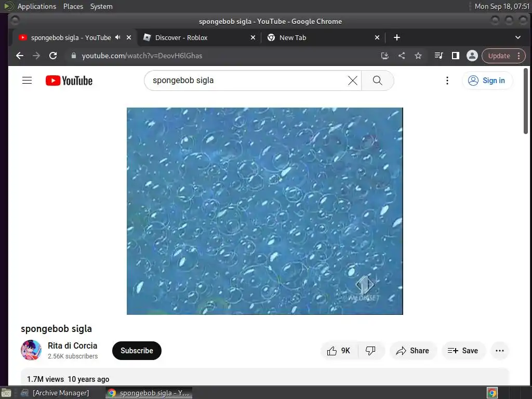532x399 pixels.
Task: Close the New Tab tab
Action: point(377,37)
